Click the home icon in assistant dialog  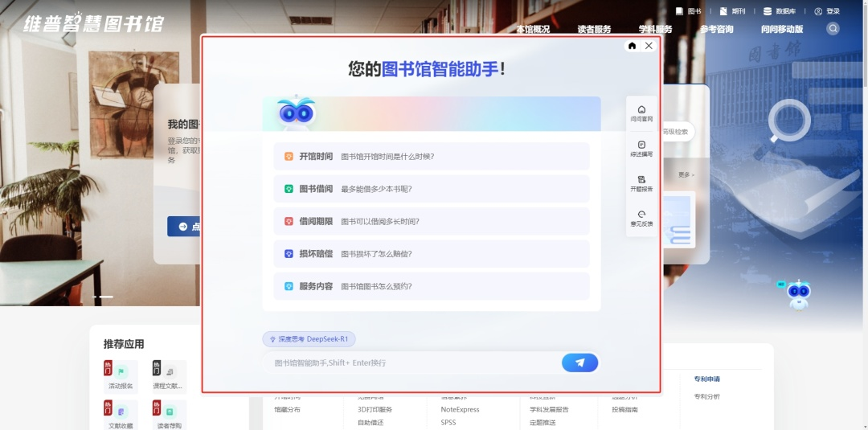(x=633, y=46)
